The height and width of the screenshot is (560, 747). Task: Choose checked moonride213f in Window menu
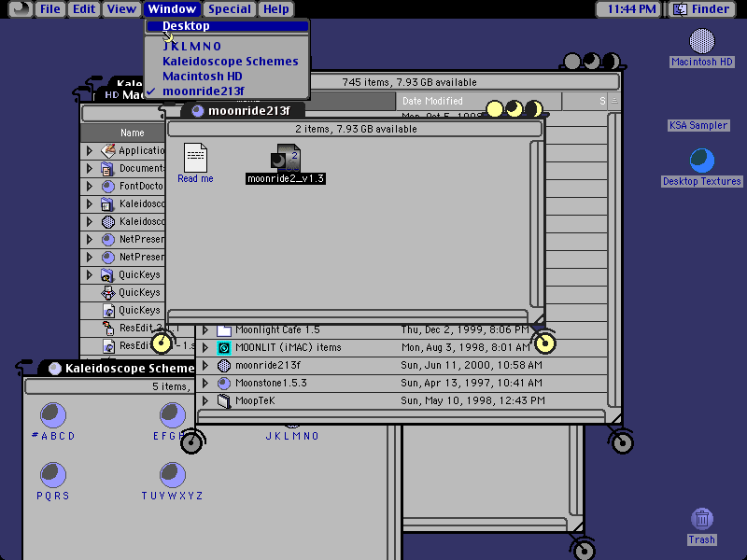click(x=228, y=91)
